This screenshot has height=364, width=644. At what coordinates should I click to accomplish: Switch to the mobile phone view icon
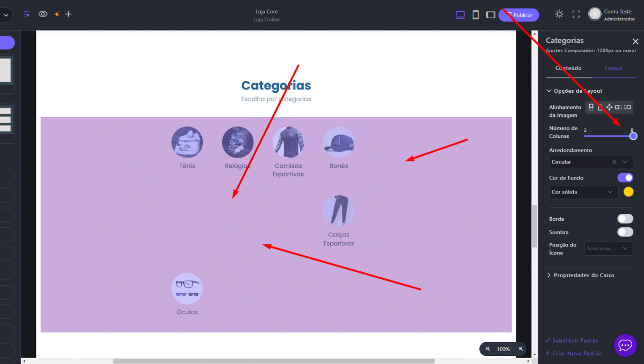pos(475,15)
